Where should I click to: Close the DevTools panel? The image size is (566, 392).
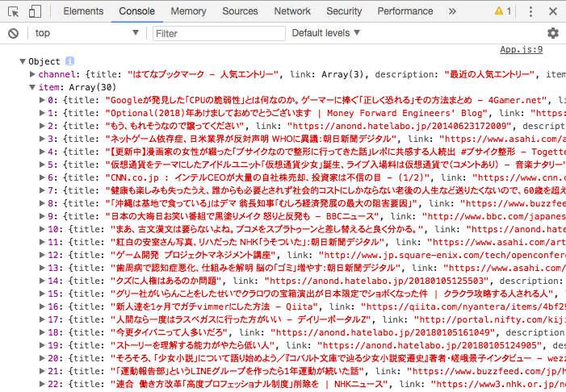click(x=552, y=11)
